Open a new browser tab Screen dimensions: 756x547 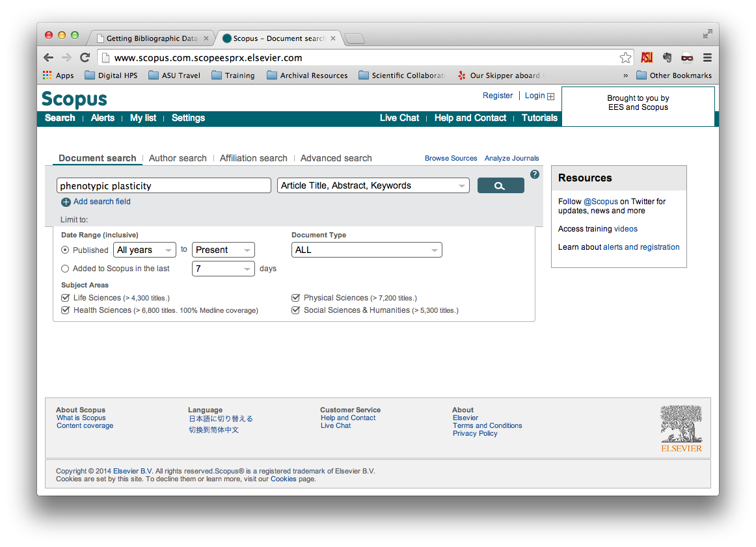pos(355,38)
